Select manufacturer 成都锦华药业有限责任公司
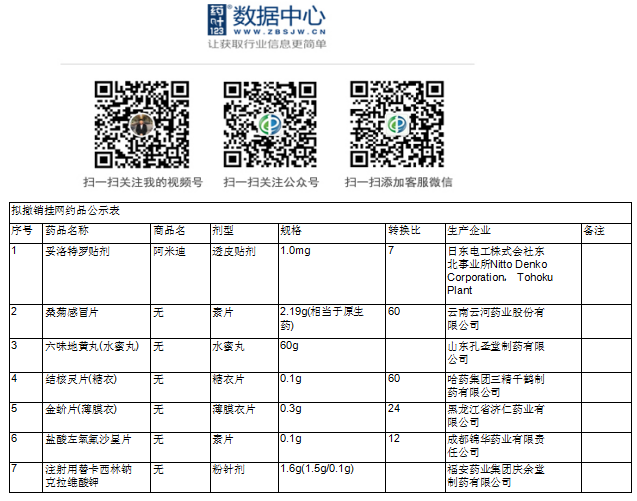Image resolution: width=637 pixels, height=501 pixels. [496, 446]
